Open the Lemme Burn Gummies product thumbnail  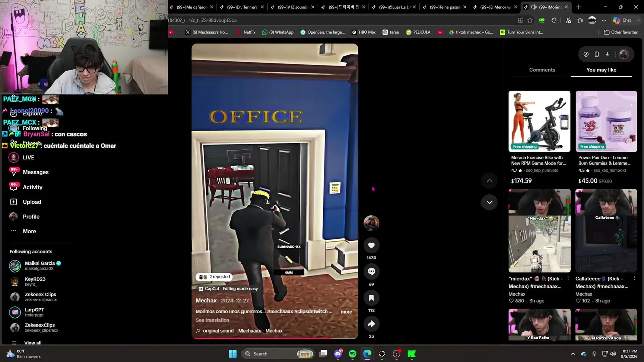coord(606,121)
